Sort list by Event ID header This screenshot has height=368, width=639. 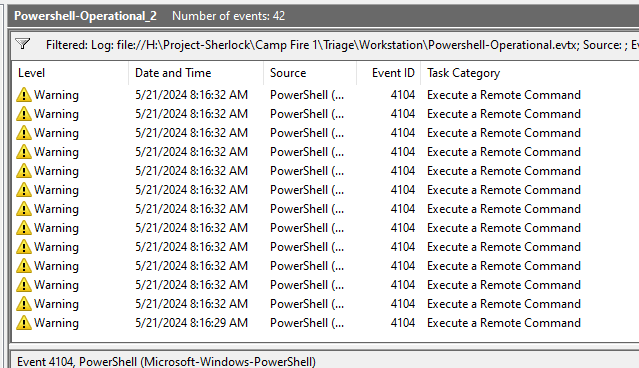coord(393,73)
